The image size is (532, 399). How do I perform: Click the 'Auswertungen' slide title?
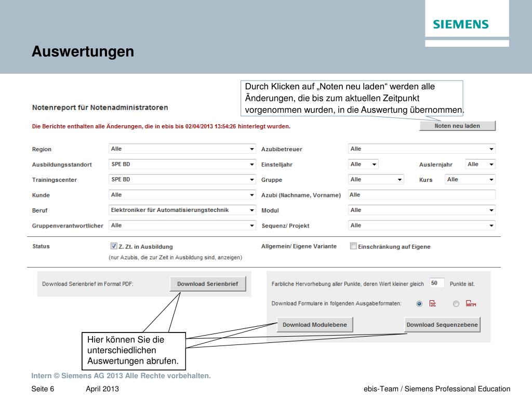pos(83,51)
